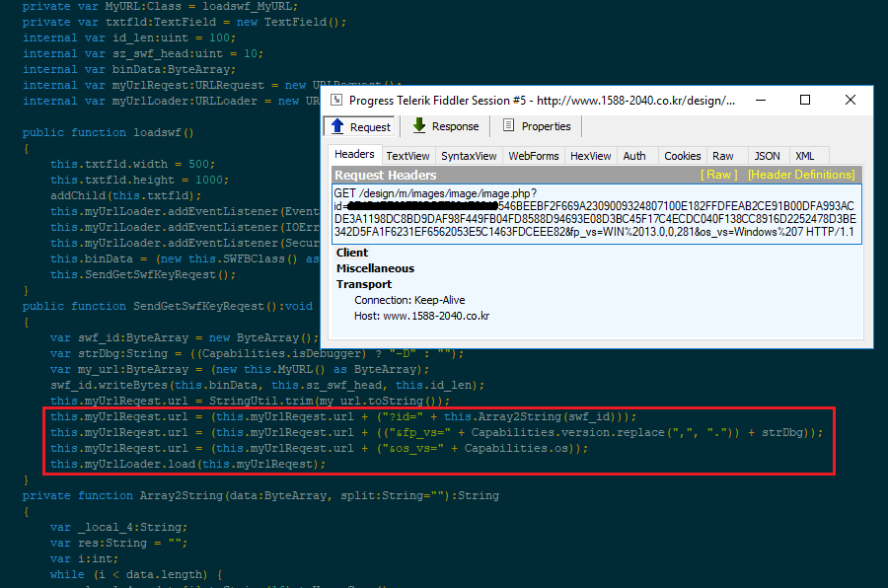888x588 pixels.
Task: Maximize the Fiddler session window
Action: (805, 101)
